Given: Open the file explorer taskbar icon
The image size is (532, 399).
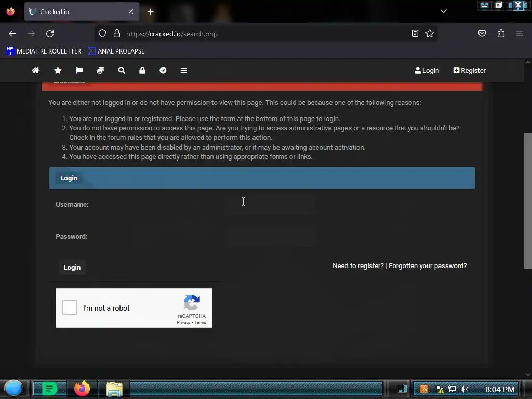Looking at the screenshot, I should (114, 389).
